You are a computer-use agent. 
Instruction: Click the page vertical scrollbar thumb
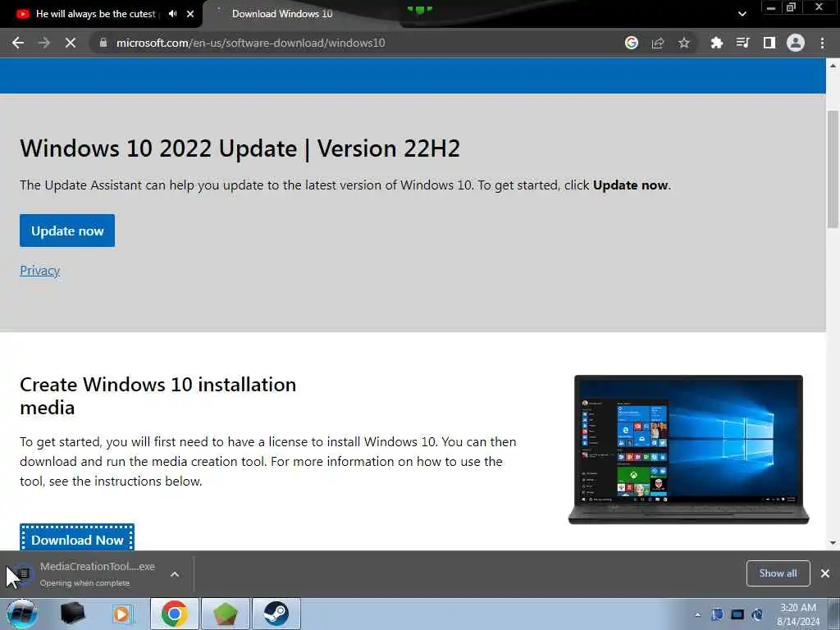[833, 169]
